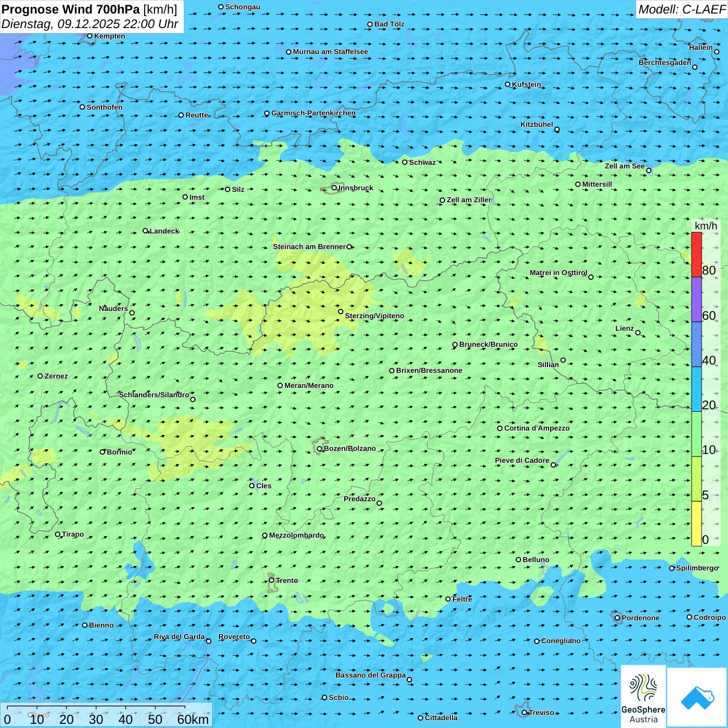Select the Bozen/Bolzano location marker

pyautogui.click(x=320, y=449)
